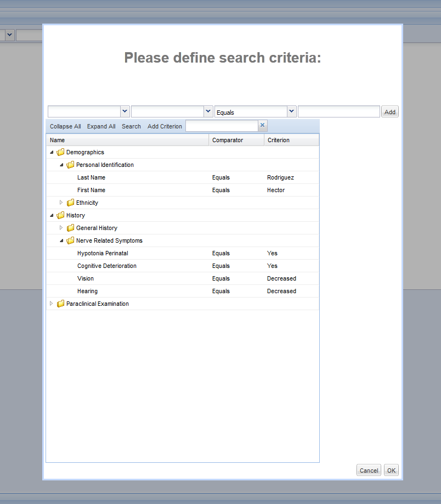Select the Last Name row
The height and width of the screenshot is (504, 441).
pos(183,177)
